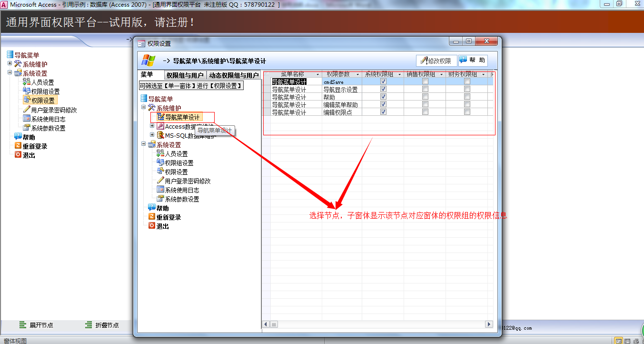644x344 pixels.
Task: Click the MS-SQL数据库维护 icon in dialog tree
Action: point(160,135)
